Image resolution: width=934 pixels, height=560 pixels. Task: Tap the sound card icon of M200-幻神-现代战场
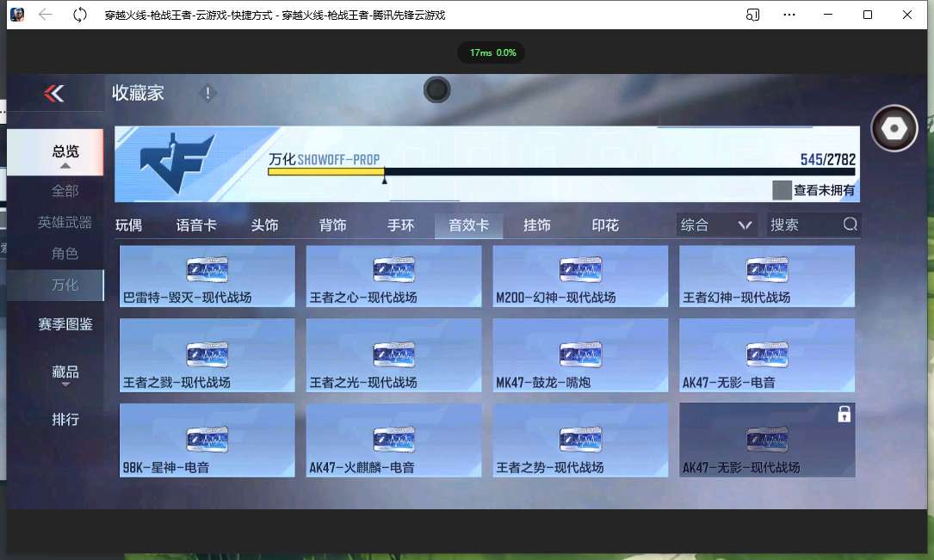click(x=580, y=270)
